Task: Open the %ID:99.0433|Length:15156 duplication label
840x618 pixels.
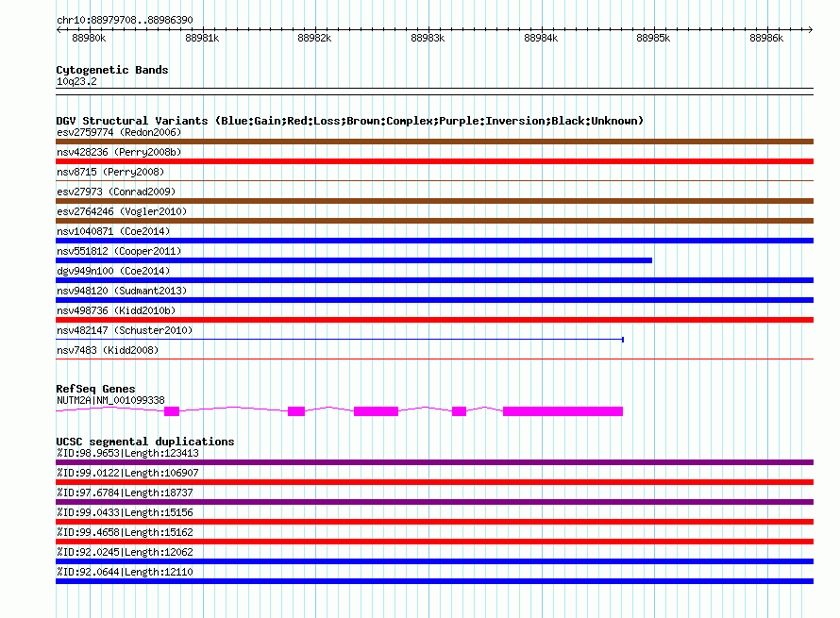Action: [125, 512]
